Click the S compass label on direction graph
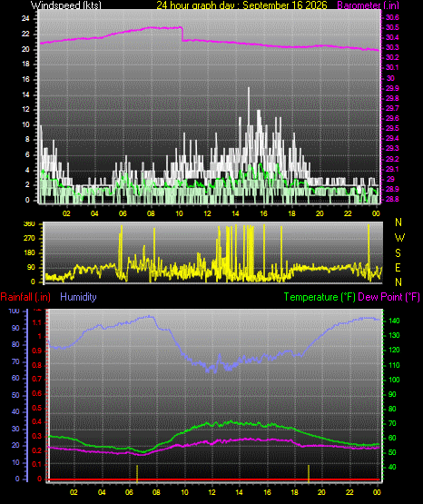The height and width of the screenshot is (504, 423). [398, 253]
